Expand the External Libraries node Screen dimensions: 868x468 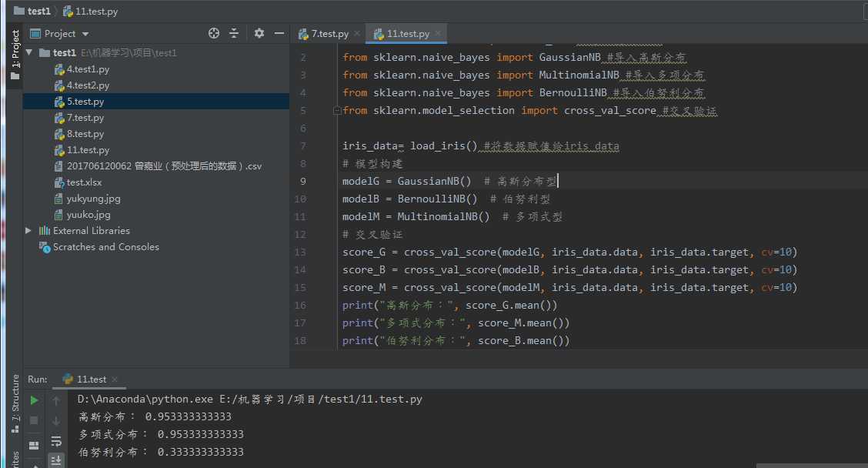tap(28, 230)
